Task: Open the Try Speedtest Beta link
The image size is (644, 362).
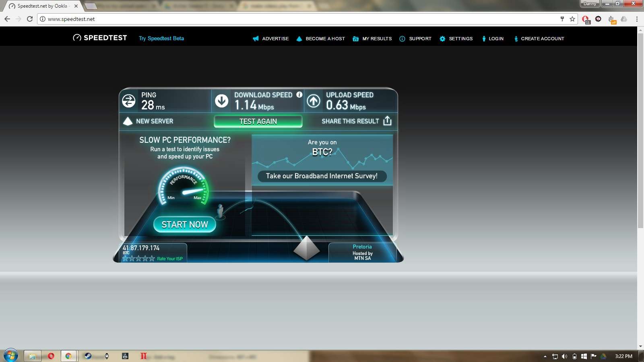Action: pyautogui.click(x=161, y=39)
